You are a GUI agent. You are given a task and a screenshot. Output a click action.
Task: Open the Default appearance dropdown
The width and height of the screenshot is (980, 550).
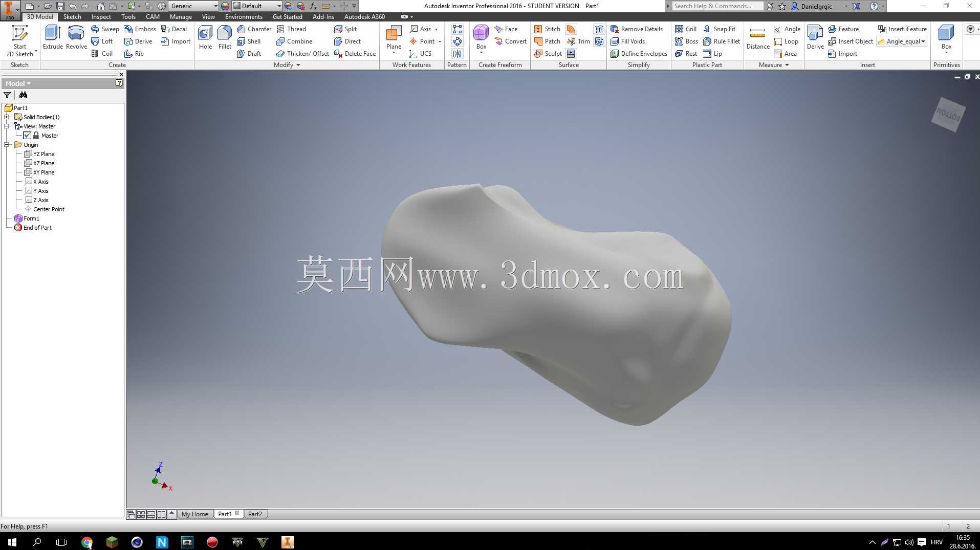click(x=257, y=6)
